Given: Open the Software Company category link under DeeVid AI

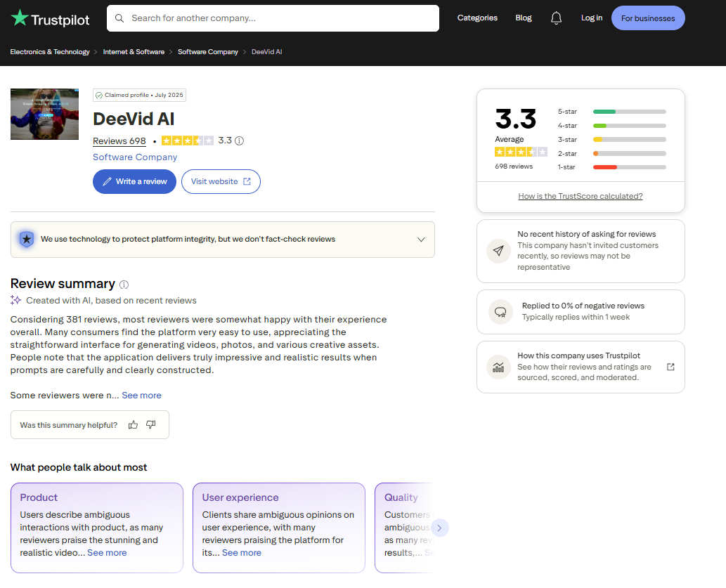Looking at the screenshot, I should tap(135, 157).
